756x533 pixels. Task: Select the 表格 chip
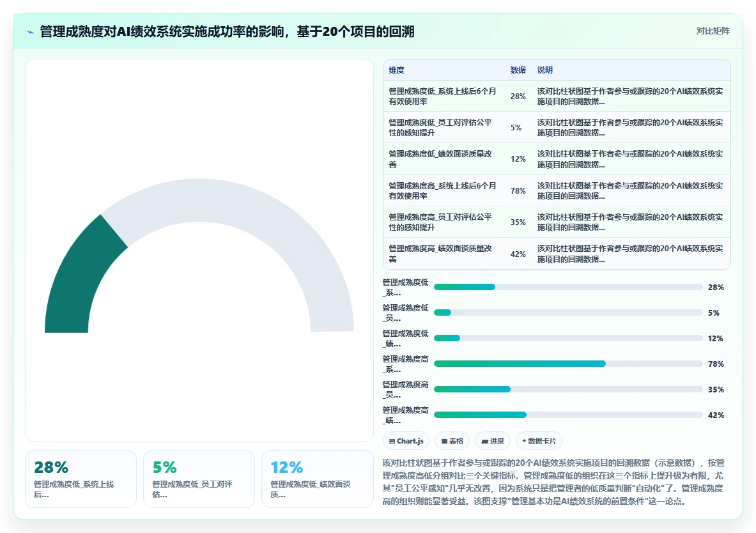coord(452,441)
